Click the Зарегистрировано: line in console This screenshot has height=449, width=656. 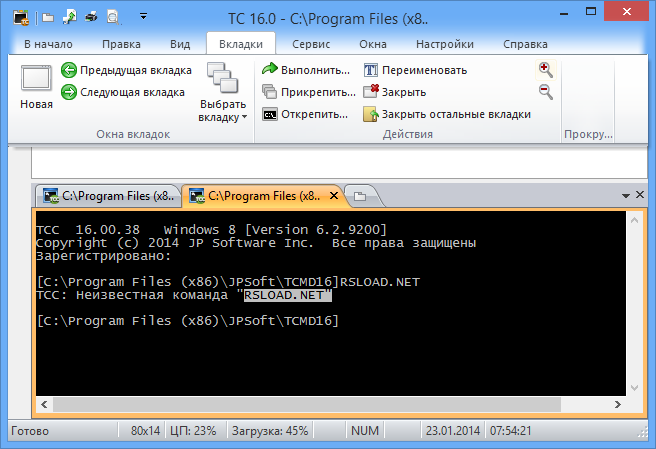click(104, 256)
